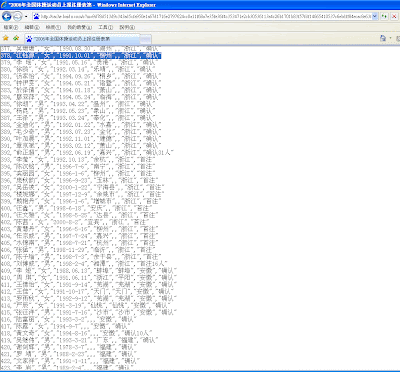The width and height of the screenshot is (400, 372).
Task: Click the Add to Favorites star-plus icon
Action: (x=16, y=38)
